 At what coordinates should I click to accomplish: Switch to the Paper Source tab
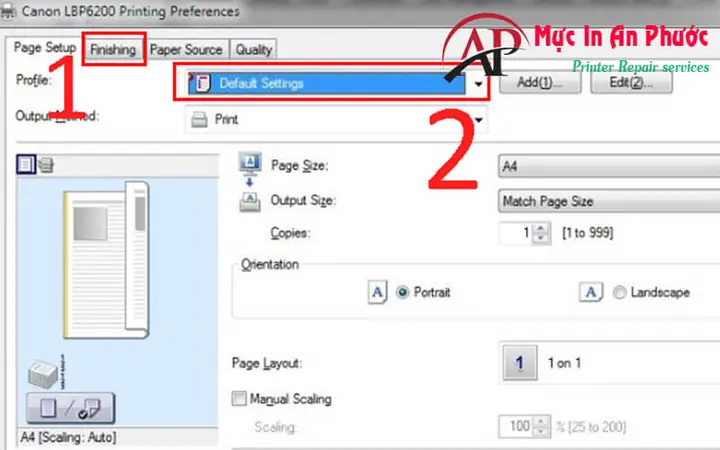[186, 50]
